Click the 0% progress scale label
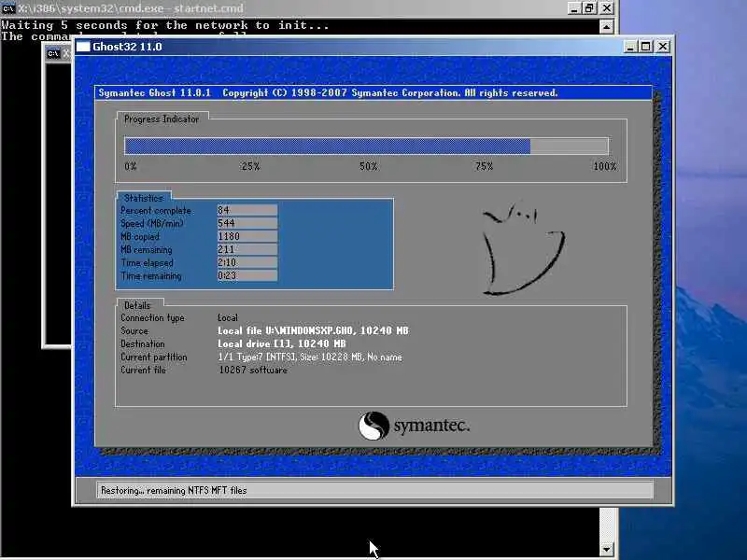The width and height of the screenshot is (747, 560). 131,166
